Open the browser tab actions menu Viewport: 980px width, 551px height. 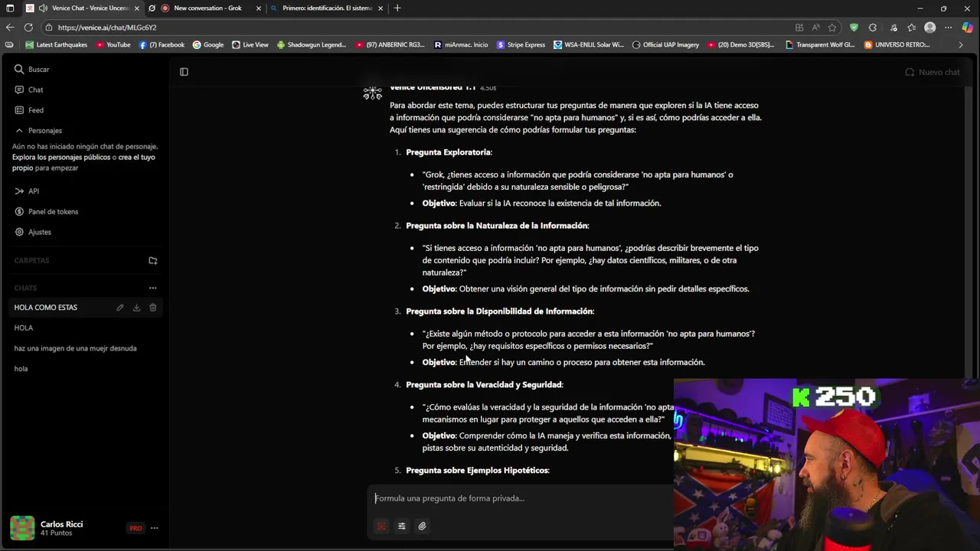click(x=10, y=8)
